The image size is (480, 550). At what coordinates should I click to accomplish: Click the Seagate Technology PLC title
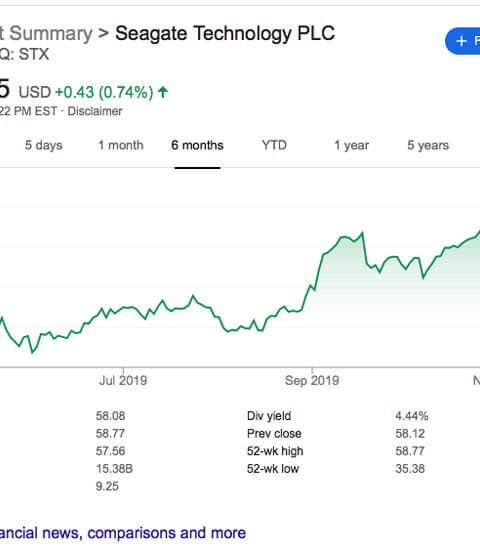[225, 34]
